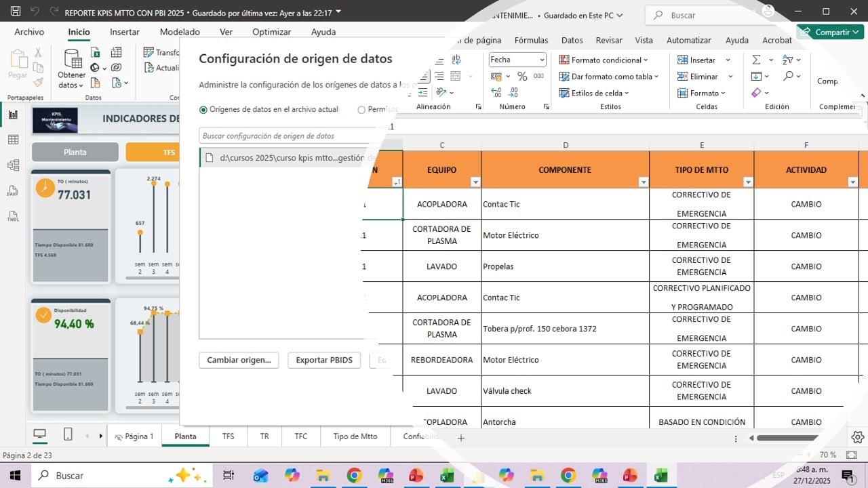Open the Model view in left sidebar
This screenshot has height=488, width=868.
coord(13,165)
